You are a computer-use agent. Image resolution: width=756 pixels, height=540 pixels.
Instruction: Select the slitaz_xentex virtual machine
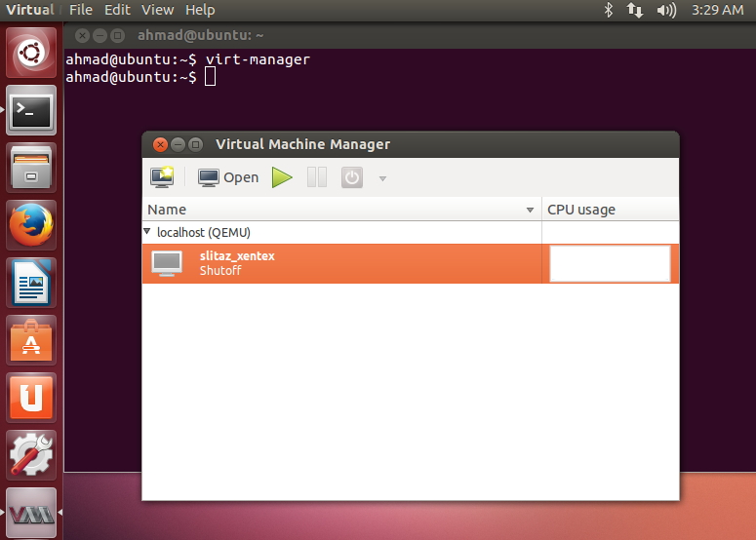(237, 263)
